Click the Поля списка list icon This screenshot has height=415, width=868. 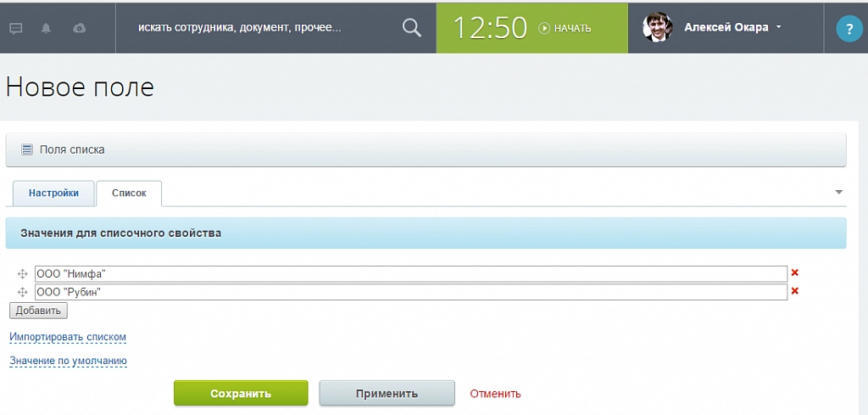pyautogui.click(x=27, y=149)
